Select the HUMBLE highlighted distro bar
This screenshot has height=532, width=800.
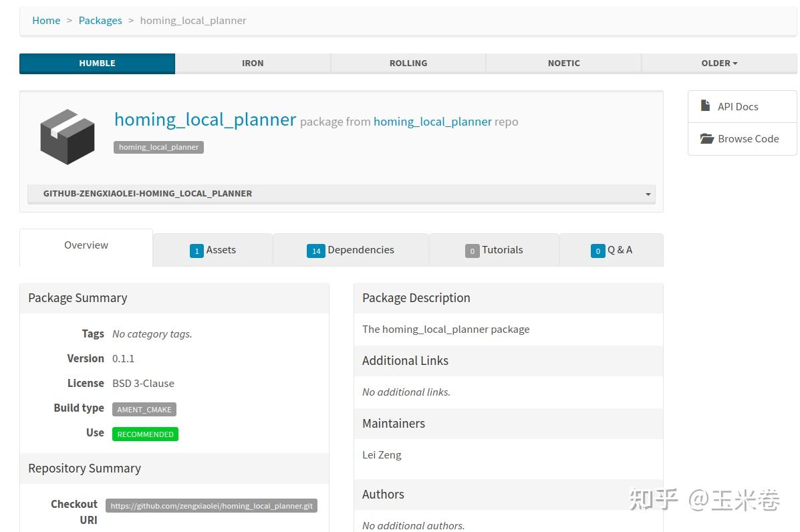click(x=97, y=63)
